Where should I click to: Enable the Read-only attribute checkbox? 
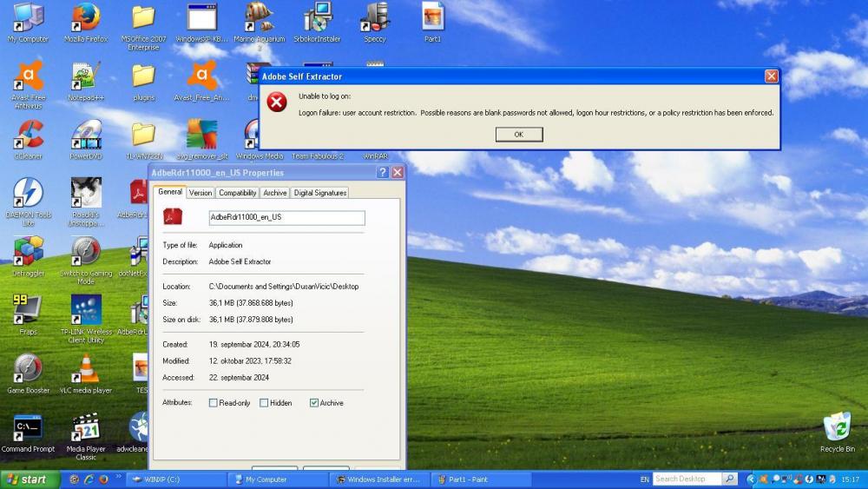click(x=214, y=403)
